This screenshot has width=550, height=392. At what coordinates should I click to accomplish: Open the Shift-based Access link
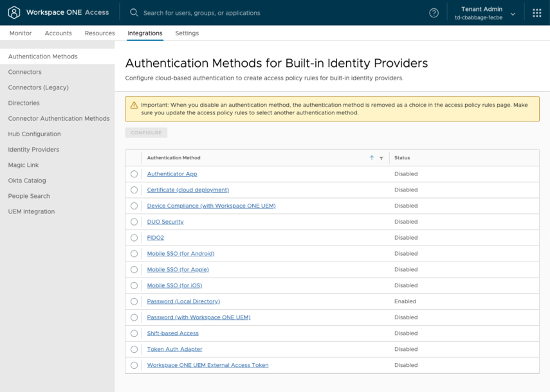[172, 334]
